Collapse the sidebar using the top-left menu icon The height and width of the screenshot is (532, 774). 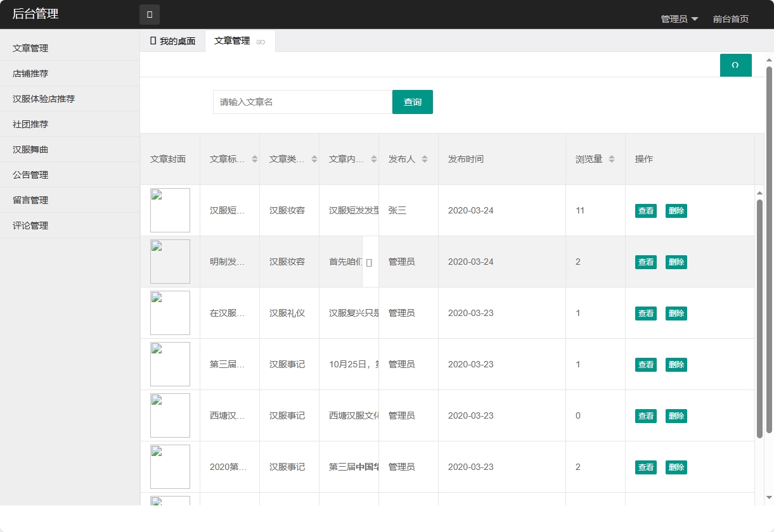pyautogui.click(x=150, y=14)
